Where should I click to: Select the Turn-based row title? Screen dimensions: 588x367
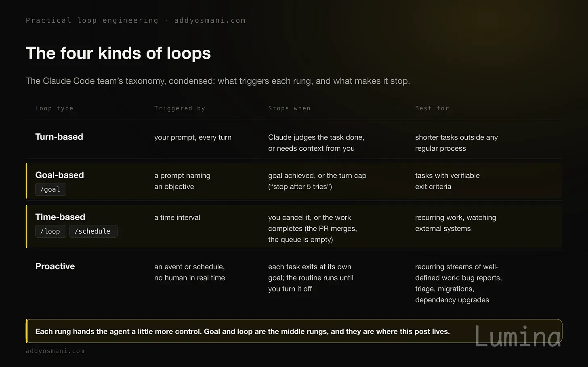pos(59,137)
